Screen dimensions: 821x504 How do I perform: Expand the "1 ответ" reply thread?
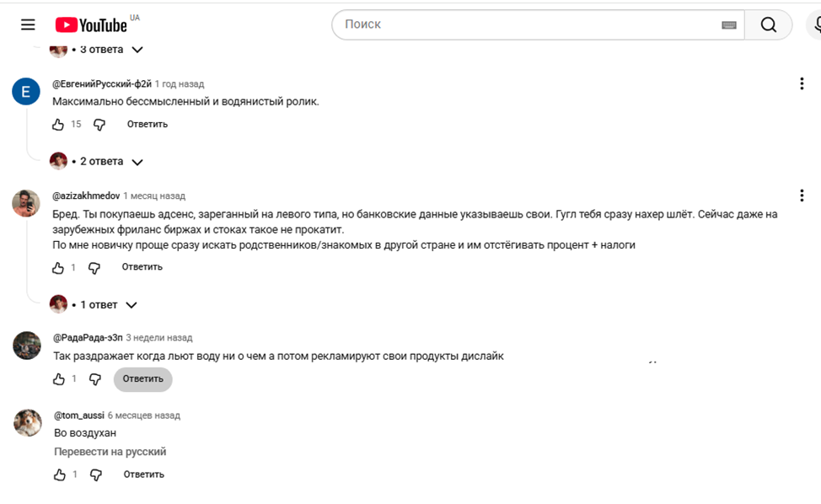coord(94,305)
